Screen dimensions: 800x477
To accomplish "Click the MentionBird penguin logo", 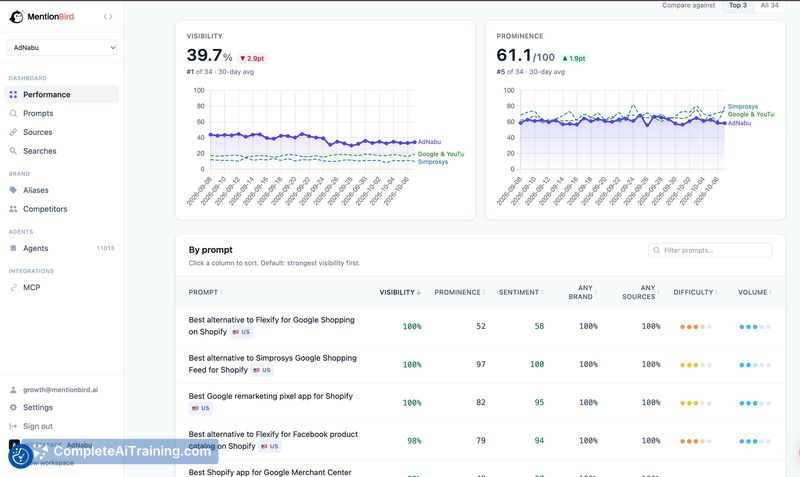I will [x=16, y=17].
